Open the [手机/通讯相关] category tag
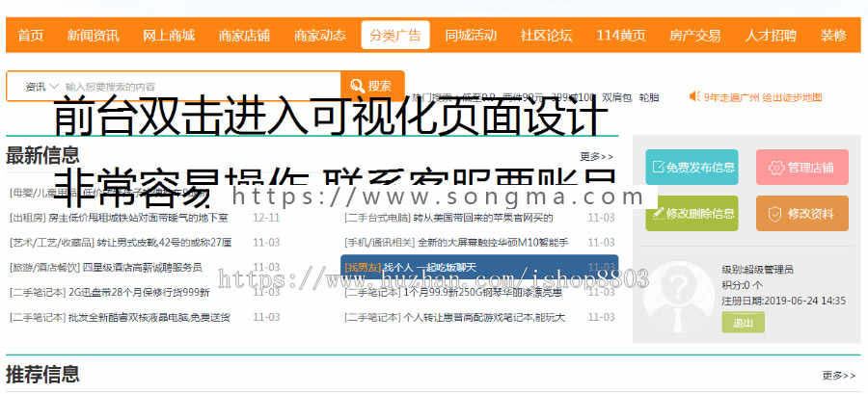The image size is (868, 394). (x=380, y=243)
